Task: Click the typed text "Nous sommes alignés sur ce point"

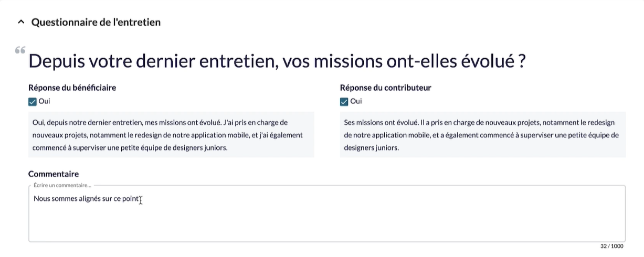Action: click(86, 199)
